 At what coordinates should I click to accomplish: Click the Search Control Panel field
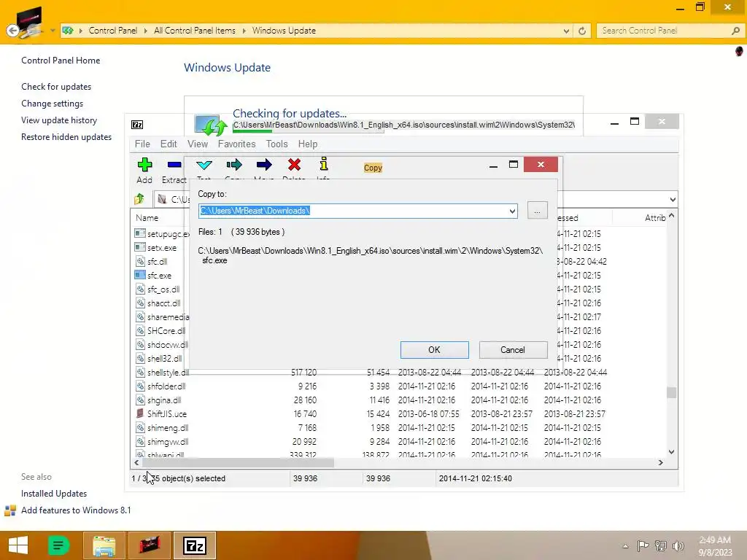663,31
